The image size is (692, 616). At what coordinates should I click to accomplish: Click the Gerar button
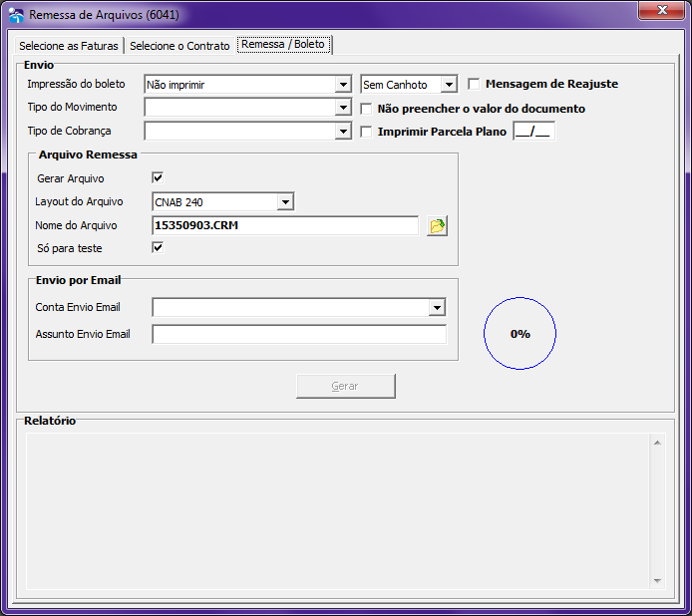click(346, 386)
